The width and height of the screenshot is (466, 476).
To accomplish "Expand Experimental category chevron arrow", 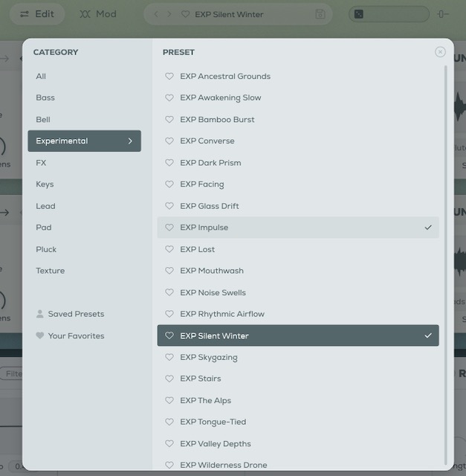I will click(130, 141).
